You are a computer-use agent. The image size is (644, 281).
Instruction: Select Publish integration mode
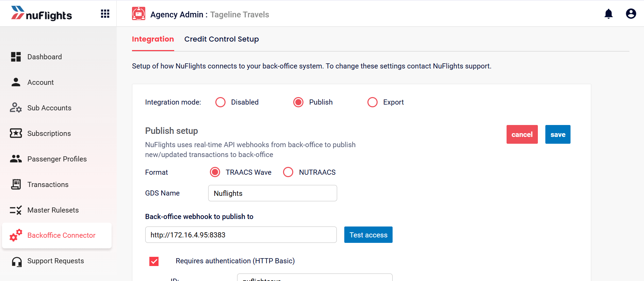pyautogui.click(x=298, y=102)
